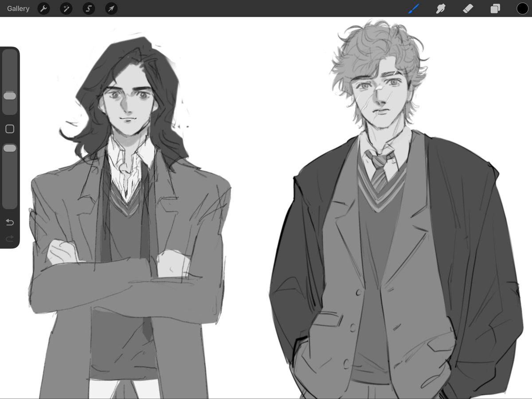Return to the Gallery

[18, 8]
